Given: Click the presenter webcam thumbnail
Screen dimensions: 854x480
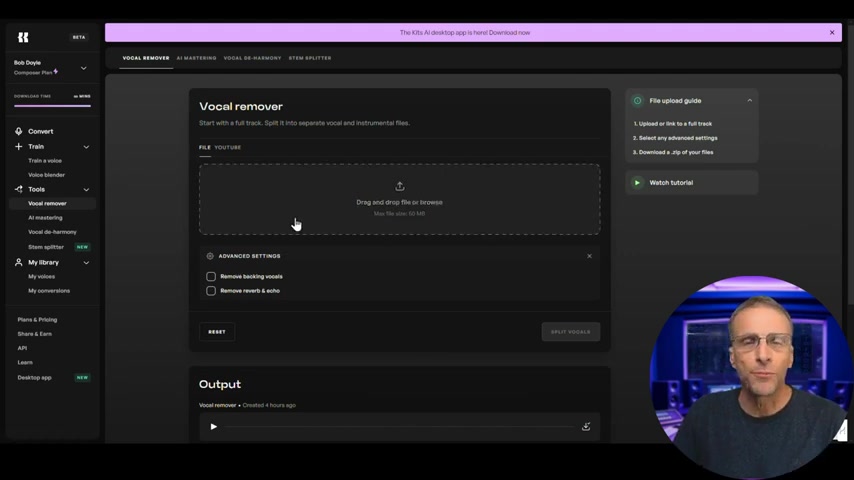Looking at the screenshot, I should click(x=751, y=377).
